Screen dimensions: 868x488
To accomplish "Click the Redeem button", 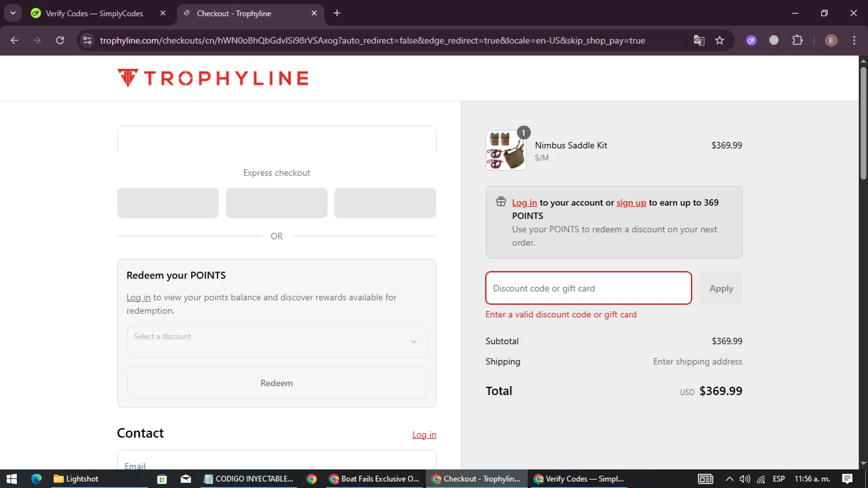I will pos(277,383).
